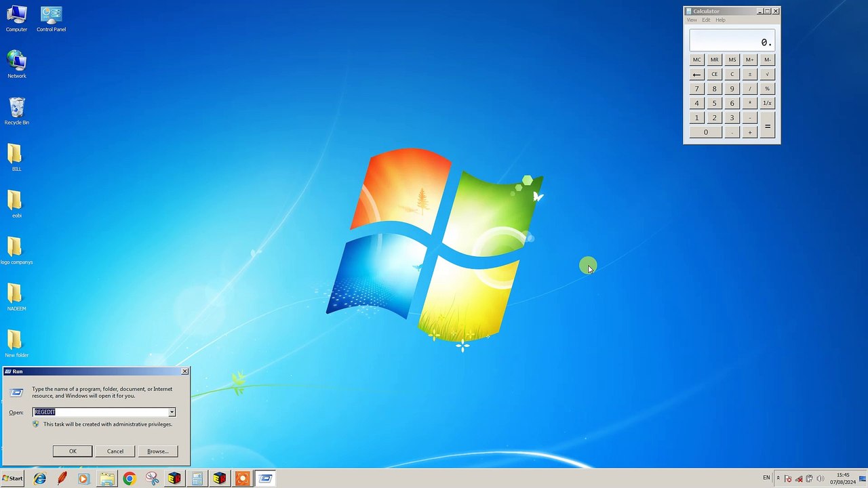
Task: Click the orange screen recorder taskbar icon
Action: [242, 479]
